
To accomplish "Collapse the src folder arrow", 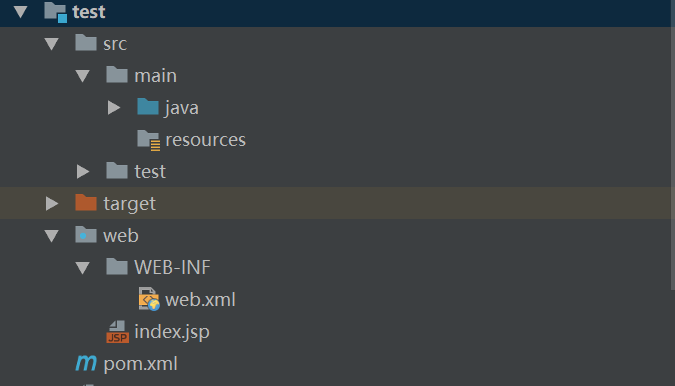I will pyautogui.click(x=52, y=44).
